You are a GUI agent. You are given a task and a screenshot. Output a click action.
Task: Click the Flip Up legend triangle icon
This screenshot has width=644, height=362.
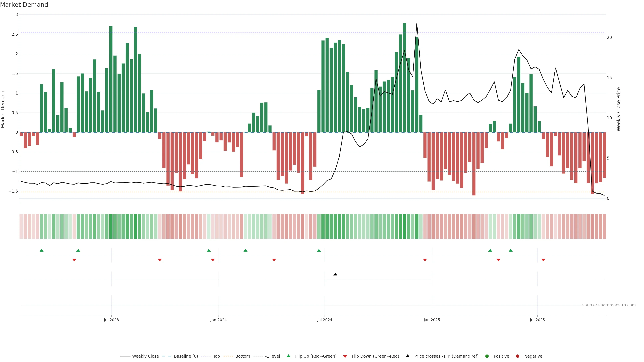pyautogui.click(x=288, y=356)
